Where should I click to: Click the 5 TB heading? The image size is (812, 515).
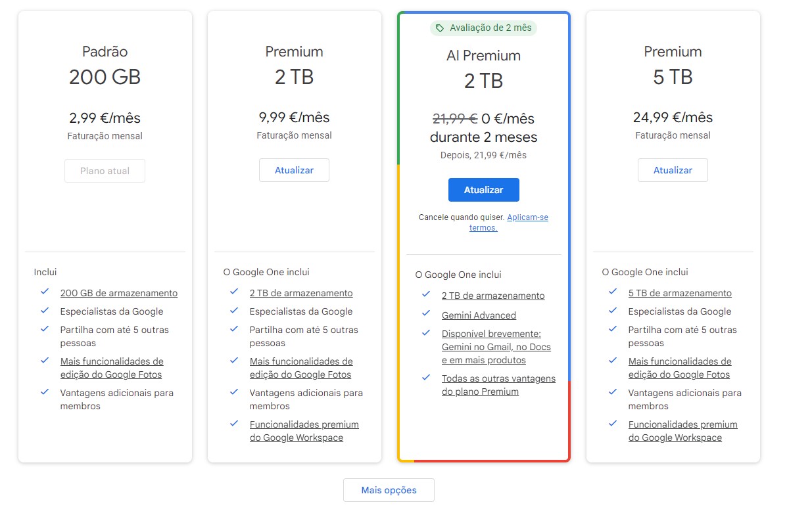pos(673,77)
